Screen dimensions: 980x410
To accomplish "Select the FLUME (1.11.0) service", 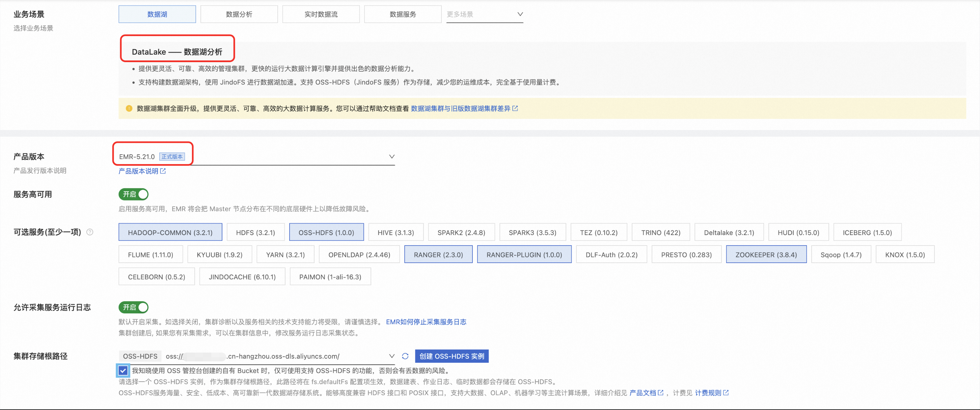I will click(151, 254).
